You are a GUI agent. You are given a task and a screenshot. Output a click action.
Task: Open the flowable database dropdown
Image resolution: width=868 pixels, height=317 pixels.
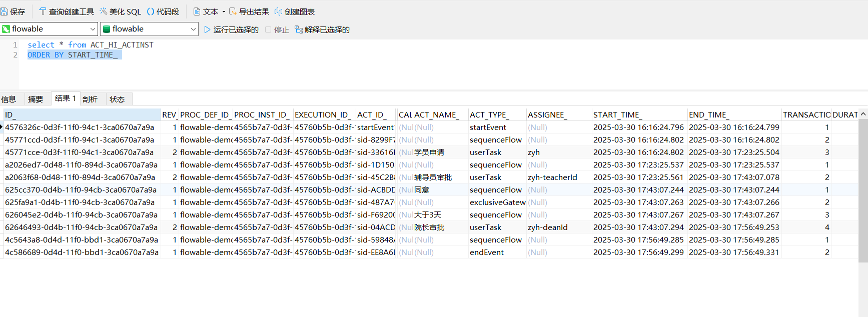tap(193, 29)
